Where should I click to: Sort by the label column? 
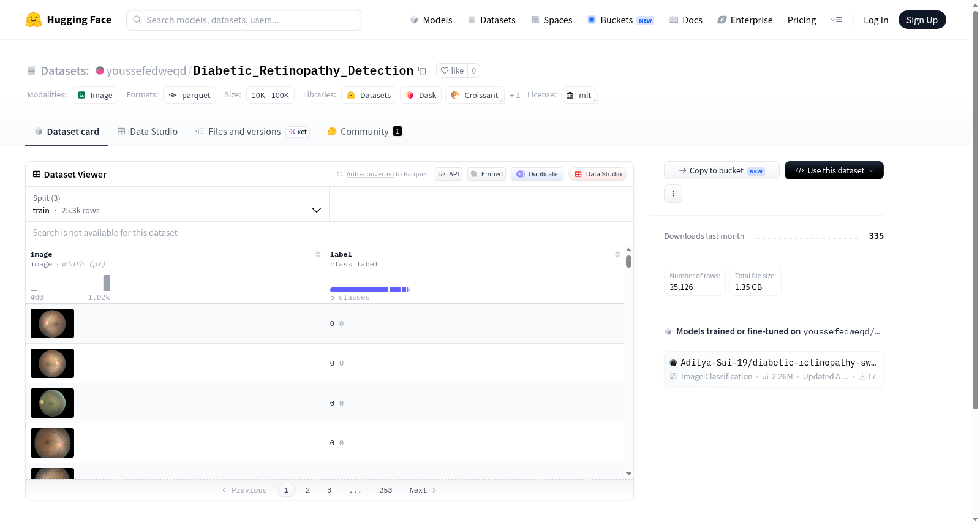(x=617, y=254)
